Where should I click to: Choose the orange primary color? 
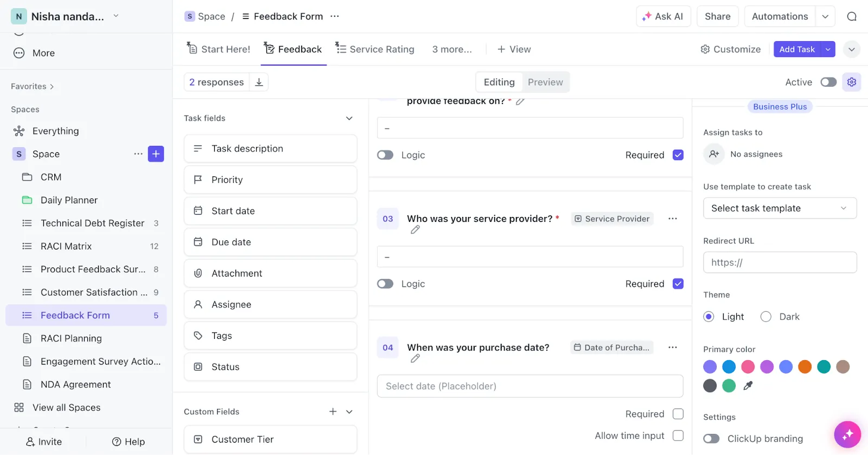pos(805,367)
